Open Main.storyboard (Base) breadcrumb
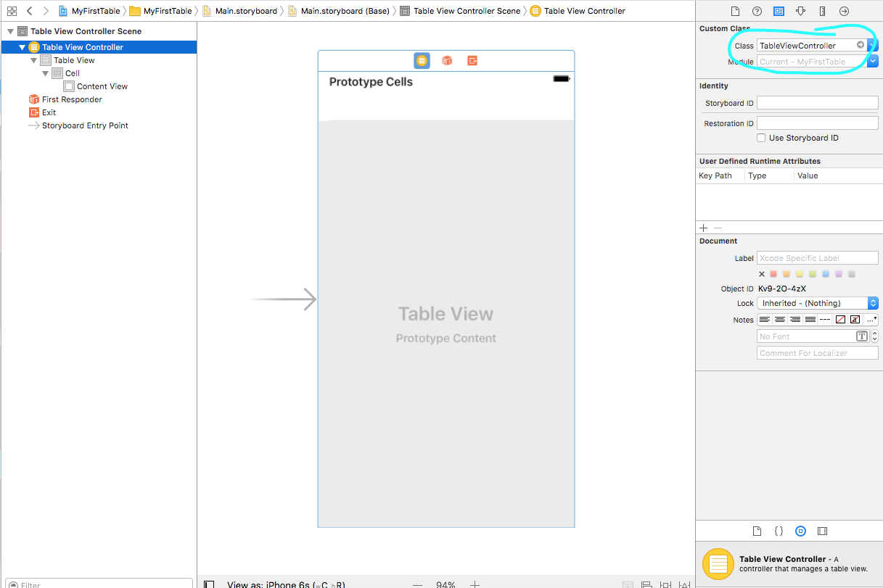 click(340, 11)
